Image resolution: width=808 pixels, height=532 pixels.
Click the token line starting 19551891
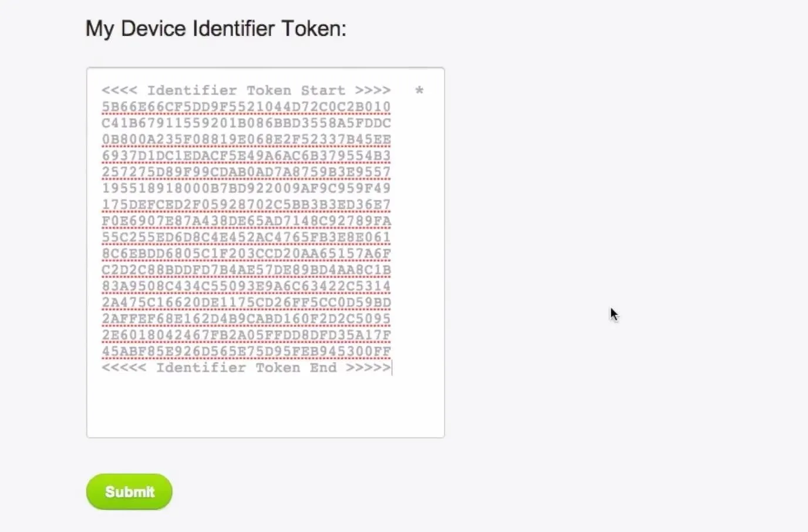(x=246, y=188)
